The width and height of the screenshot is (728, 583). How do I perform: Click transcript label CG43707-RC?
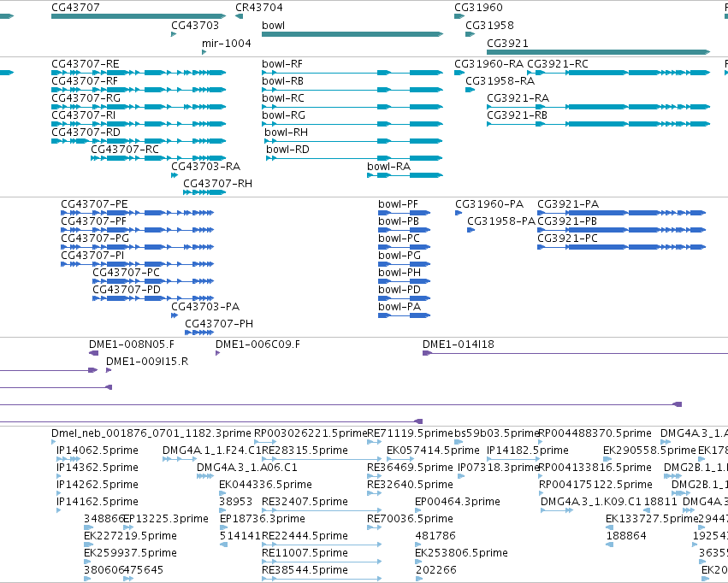(x=125, y=150)
